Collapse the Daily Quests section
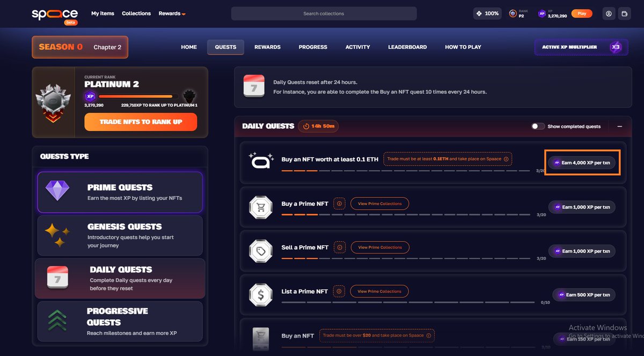 [619, 127]
